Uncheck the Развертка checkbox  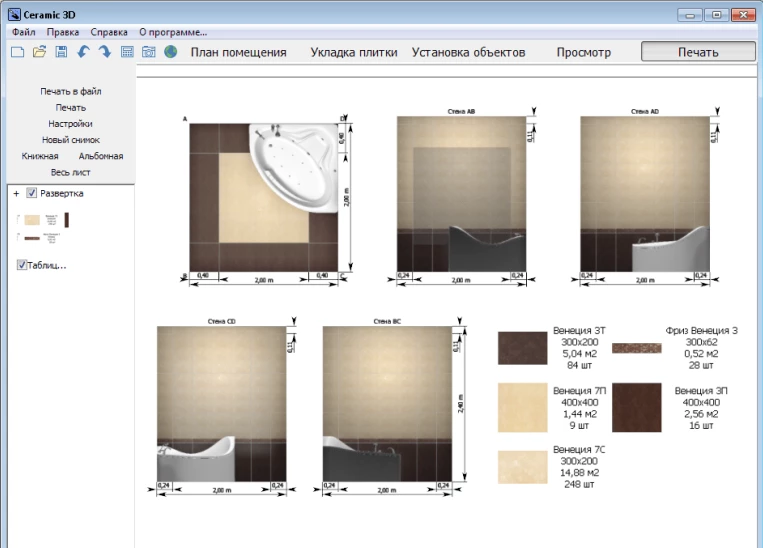point(32,193)
